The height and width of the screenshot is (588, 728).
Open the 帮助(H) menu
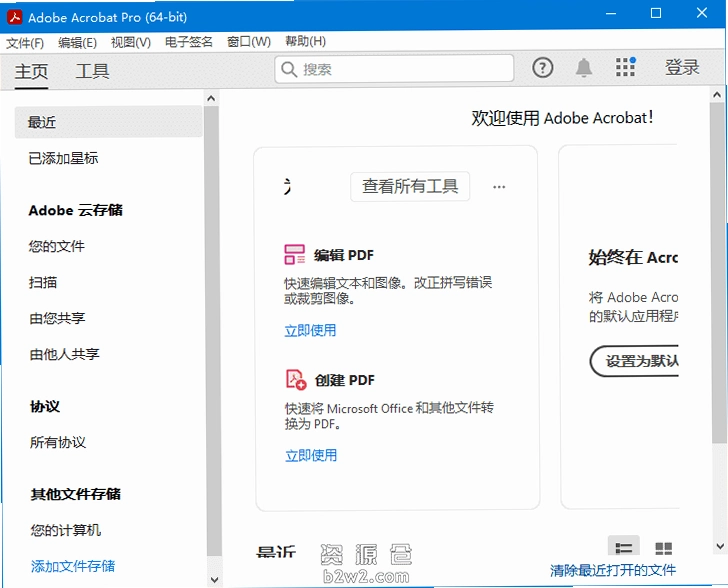[x=306, y=41]
